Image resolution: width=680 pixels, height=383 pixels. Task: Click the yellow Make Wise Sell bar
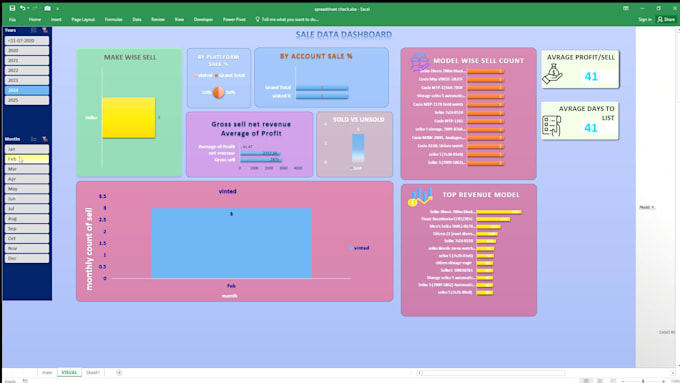pyautogui.click(x=128, y=118)
